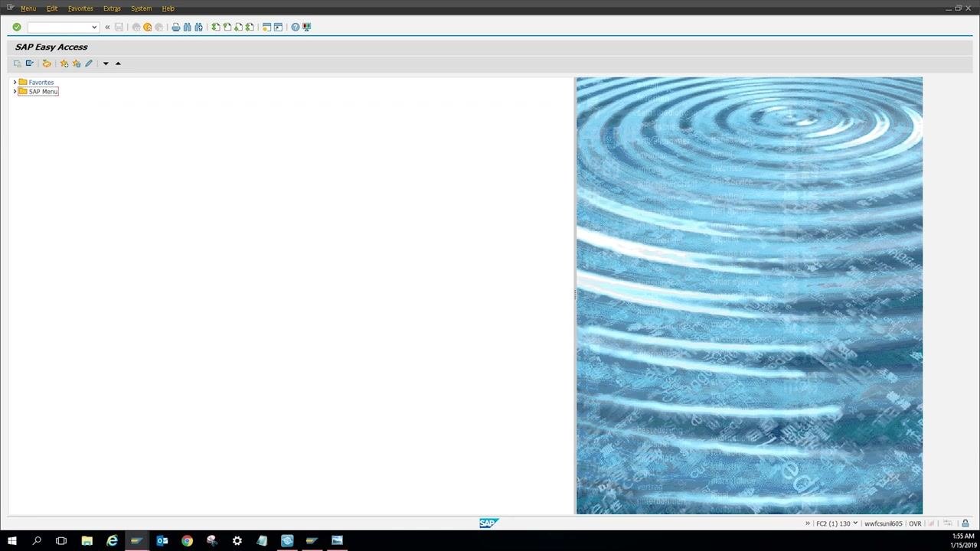Open Outlook from the taskbar
Viewport: 980px width, 551px height.
[x=162, y=541]
